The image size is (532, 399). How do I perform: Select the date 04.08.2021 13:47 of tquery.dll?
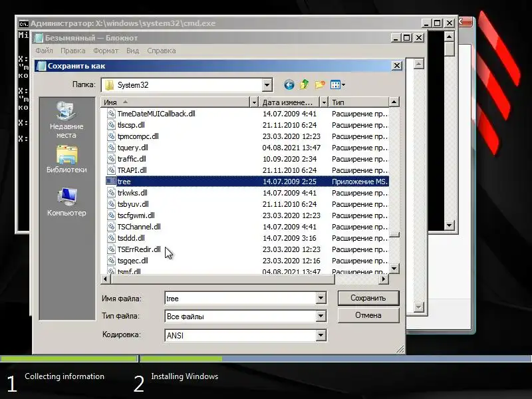[x=291, y=148]
